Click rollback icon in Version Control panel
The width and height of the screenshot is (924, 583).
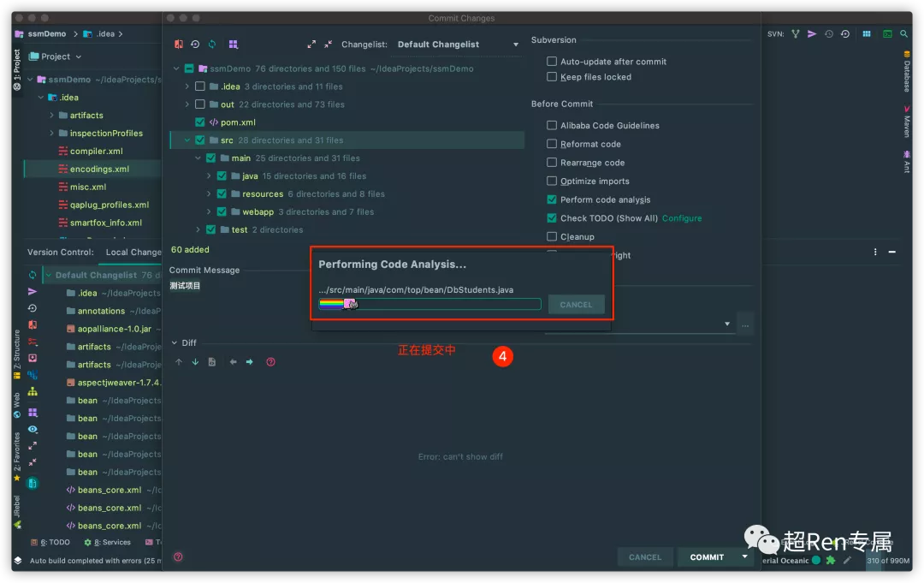[33, 307]
